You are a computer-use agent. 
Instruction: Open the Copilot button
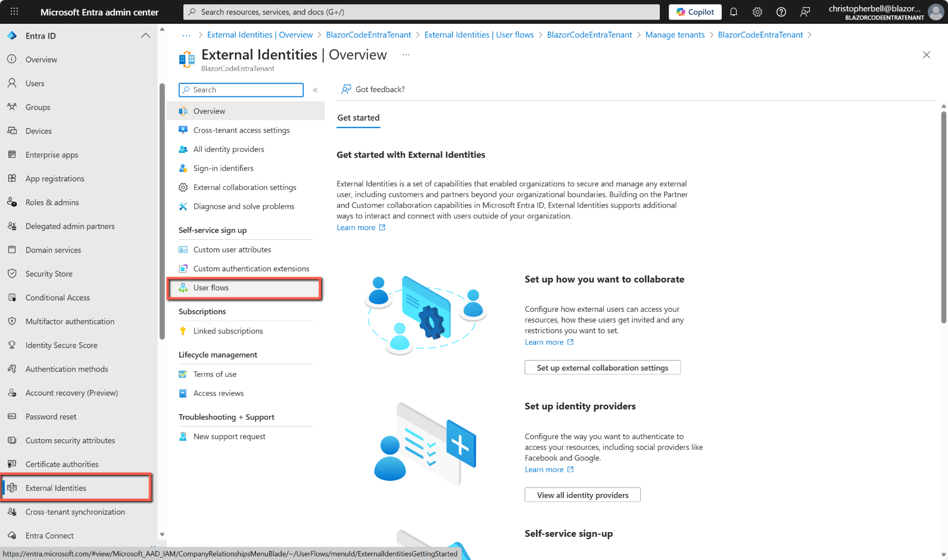point(695,12)
